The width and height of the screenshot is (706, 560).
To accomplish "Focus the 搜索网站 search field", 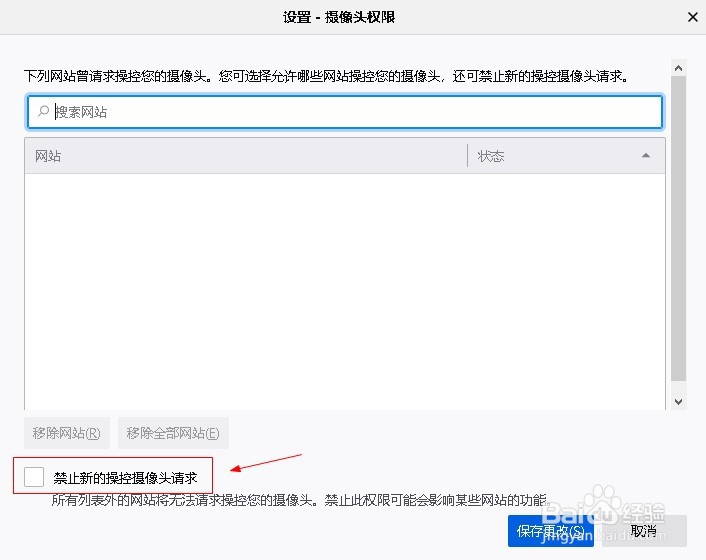I will pos(344,112).
